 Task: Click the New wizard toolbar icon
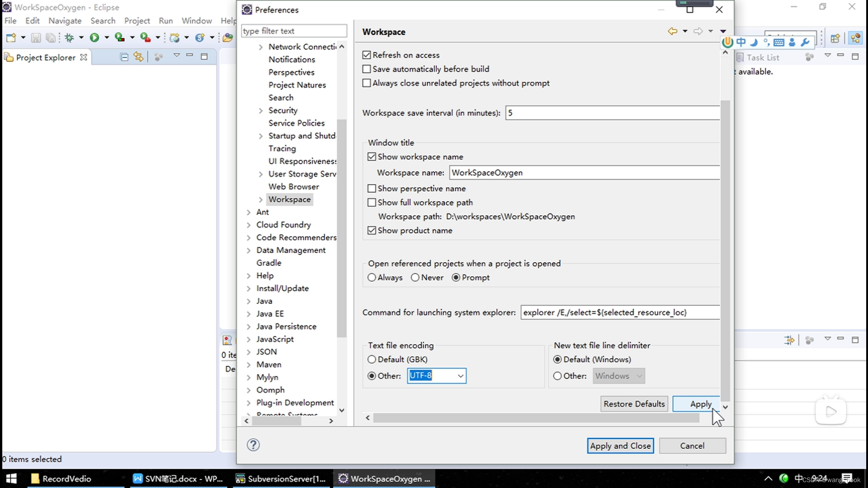(x=11, y=38)
